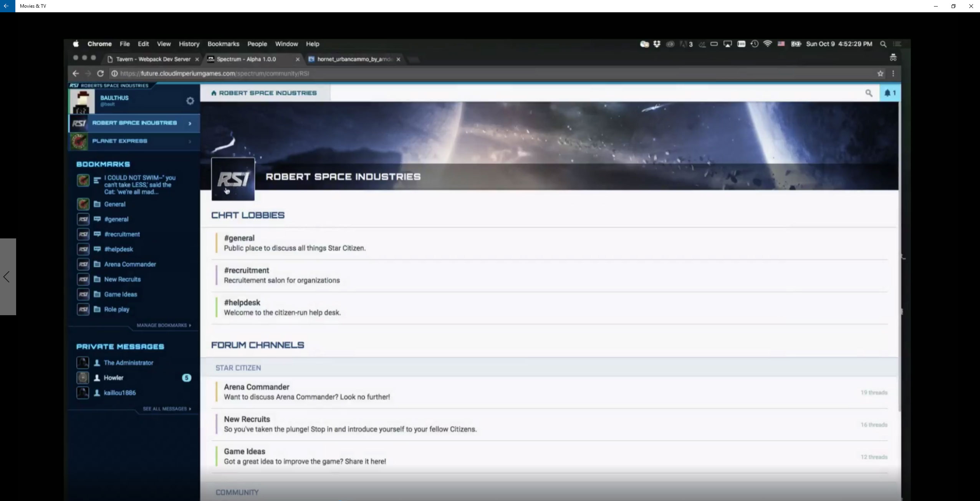The image size is (980, 501).
Task: Open Role play bookmark
Action: 117,309
